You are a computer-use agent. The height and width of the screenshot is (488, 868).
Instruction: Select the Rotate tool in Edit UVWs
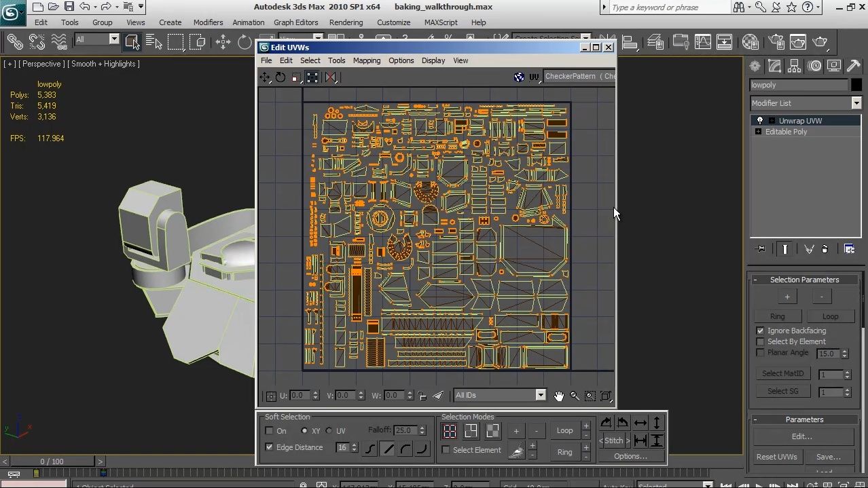tap(281, 77)
